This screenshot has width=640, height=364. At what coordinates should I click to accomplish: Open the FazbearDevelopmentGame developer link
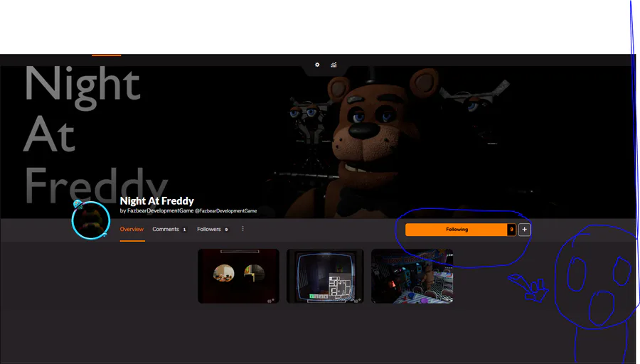point(161,210)
